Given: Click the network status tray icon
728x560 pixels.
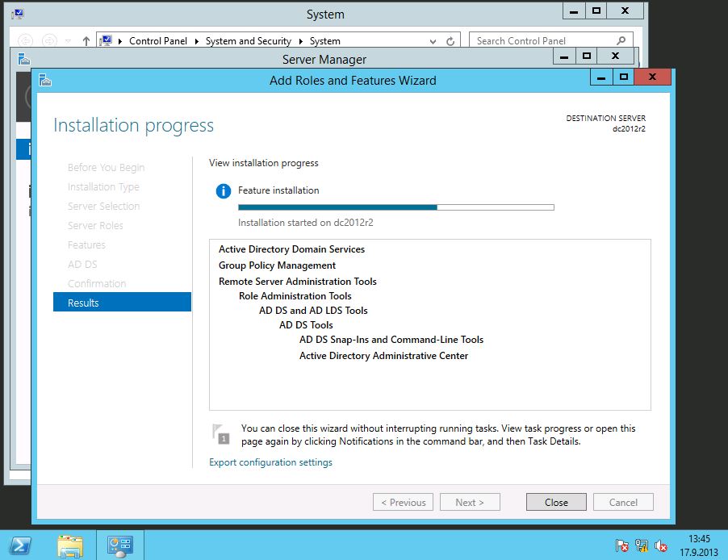Looking at the screenshot, I should pos(642,545).
